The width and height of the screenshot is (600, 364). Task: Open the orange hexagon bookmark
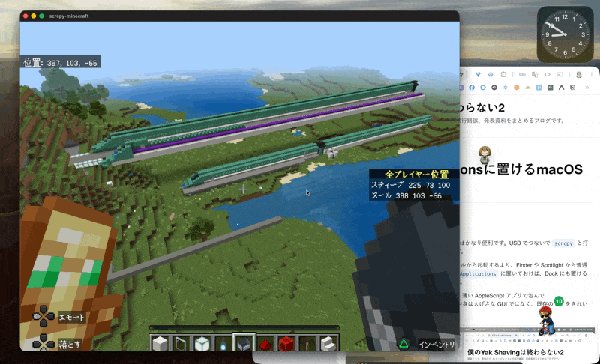[516, 88]
